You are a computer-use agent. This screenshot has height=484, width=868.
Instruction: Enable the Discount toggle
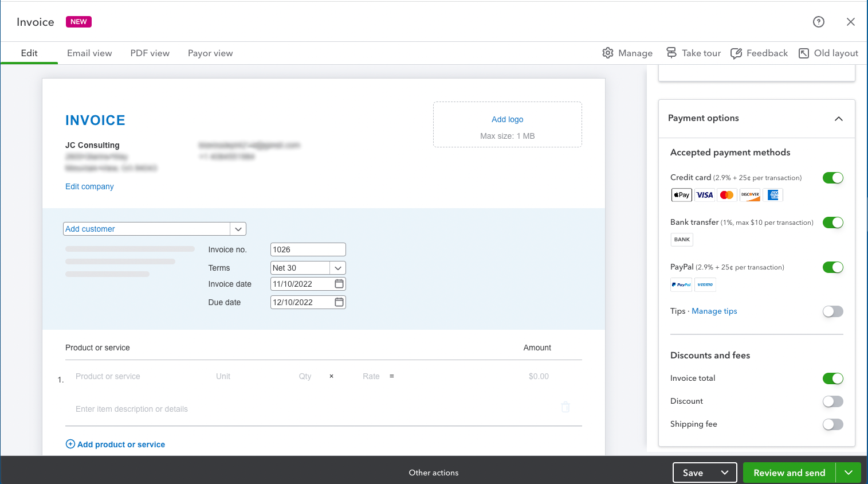[x=832, y=401]
